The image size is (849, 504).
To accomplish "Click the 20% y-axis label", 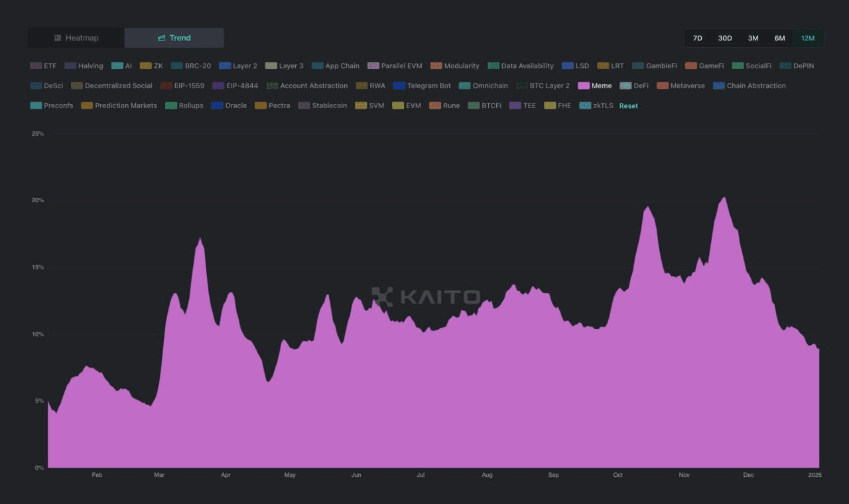I will (x=37, y=200).
